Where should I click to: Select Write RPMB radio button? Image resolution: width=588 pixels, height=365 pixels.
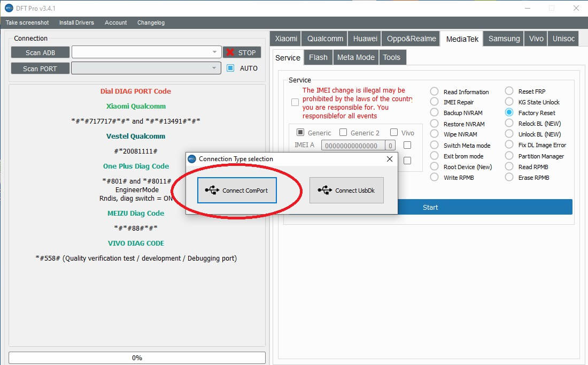434,177
